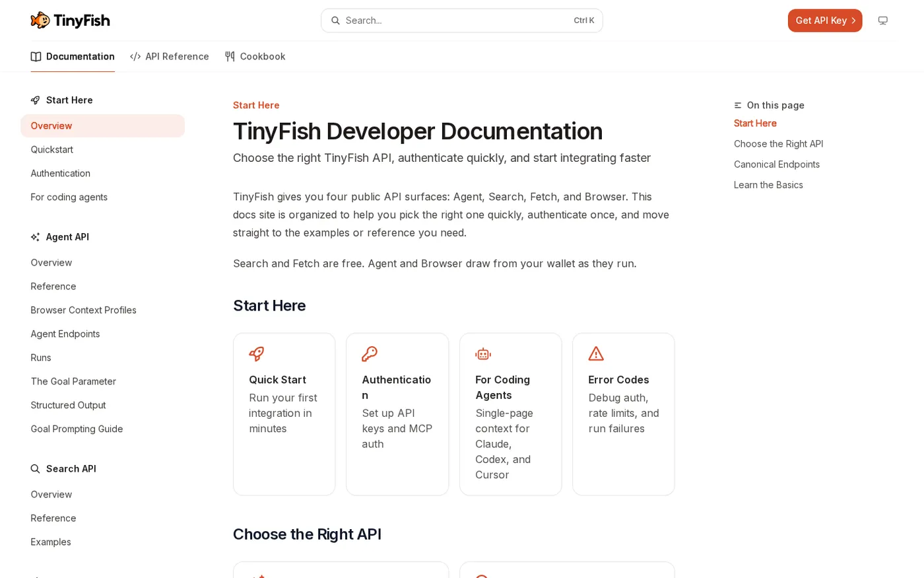Open Reference under Agent API
Image resolution: width=924 pixels, height=578 pixels.
(103, 287)
